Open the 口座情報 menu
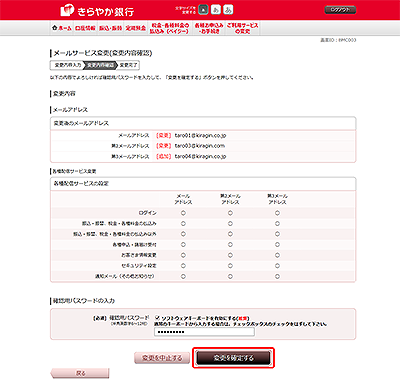The image size is (400, 390). pyautogui.click(x=85, y=28)
